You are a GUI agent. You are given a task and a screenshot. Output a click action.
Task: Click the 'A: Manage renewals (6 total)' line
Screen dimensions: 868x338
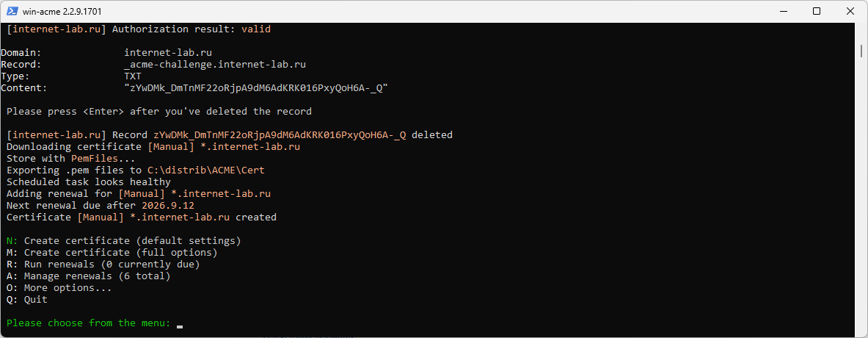(x=89, y=276)
